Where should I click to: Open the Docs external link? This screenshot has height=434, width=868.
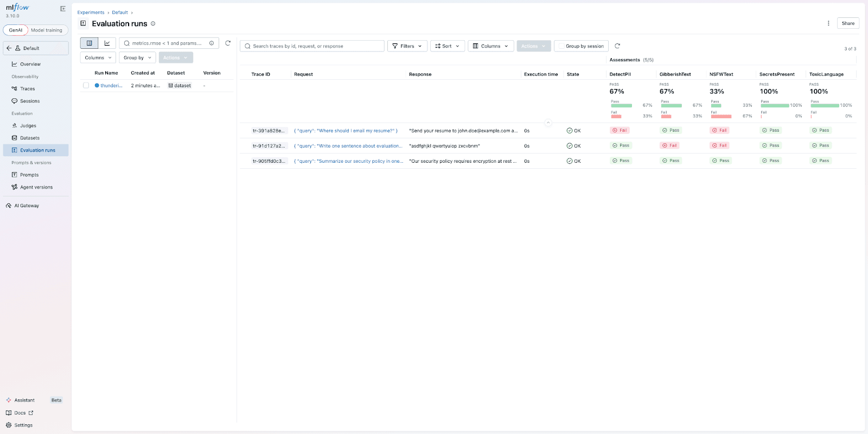click(20, 413)
